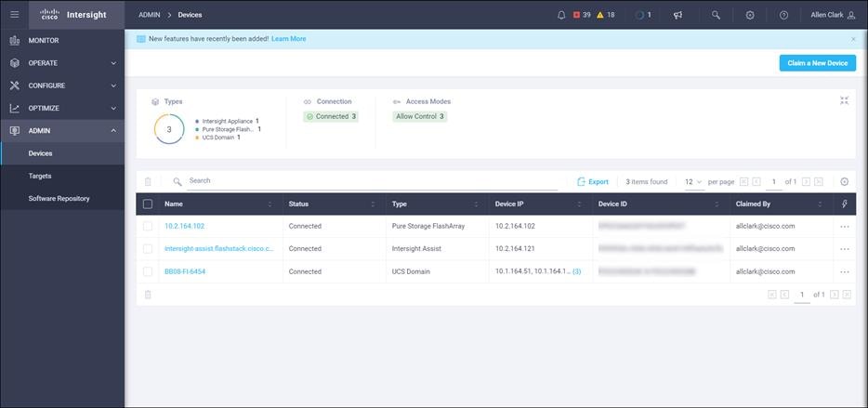868x408 pixels.
Task: Click the top delete trash icon
Action: [x=148, y=181]
